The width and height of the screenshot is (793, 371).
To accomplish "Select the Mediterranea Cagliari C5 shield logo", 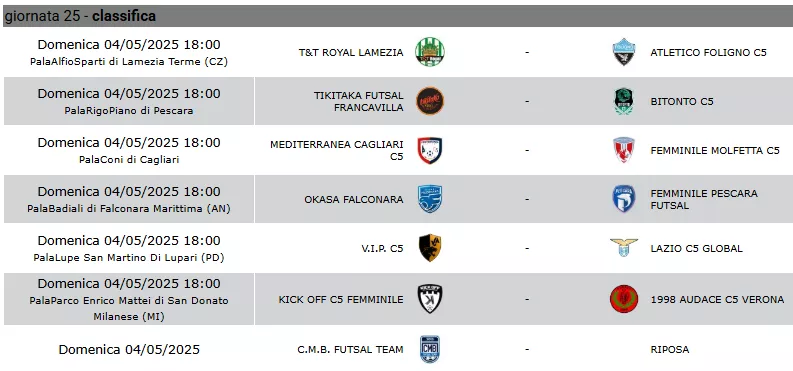I will point(430,150).
